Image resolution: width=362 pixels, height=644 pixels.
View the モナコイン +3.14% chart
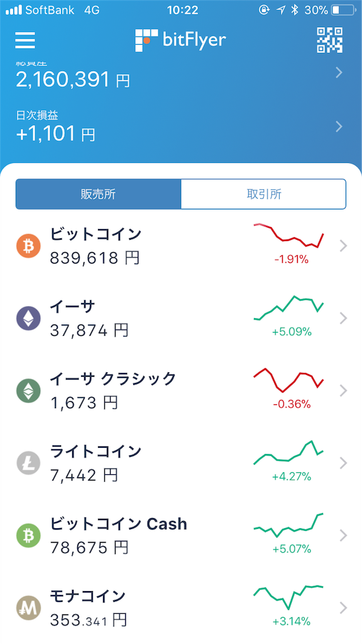coord(289,597)
